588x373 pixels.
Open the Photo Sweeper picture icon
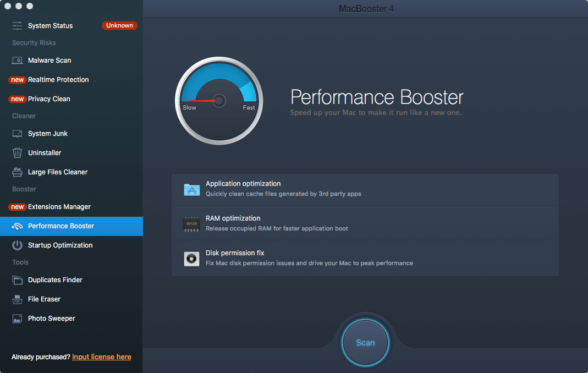(18, 319)
